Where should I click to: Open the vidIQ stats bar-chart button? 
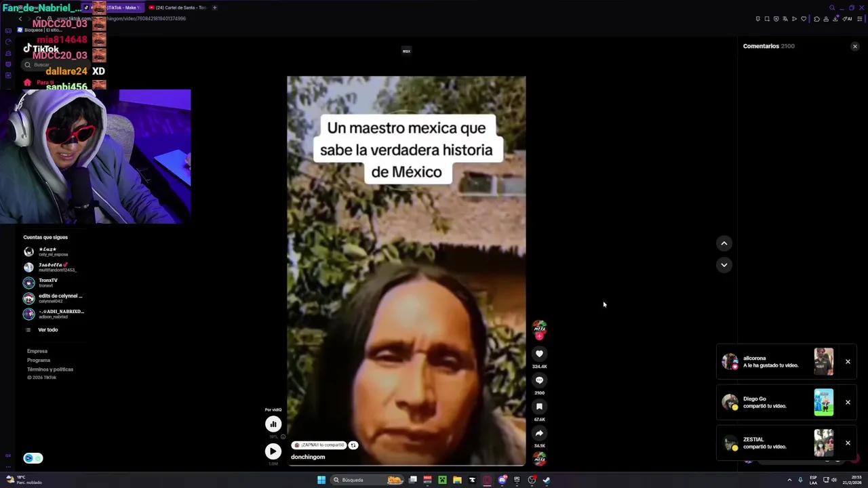click(273, 424)
